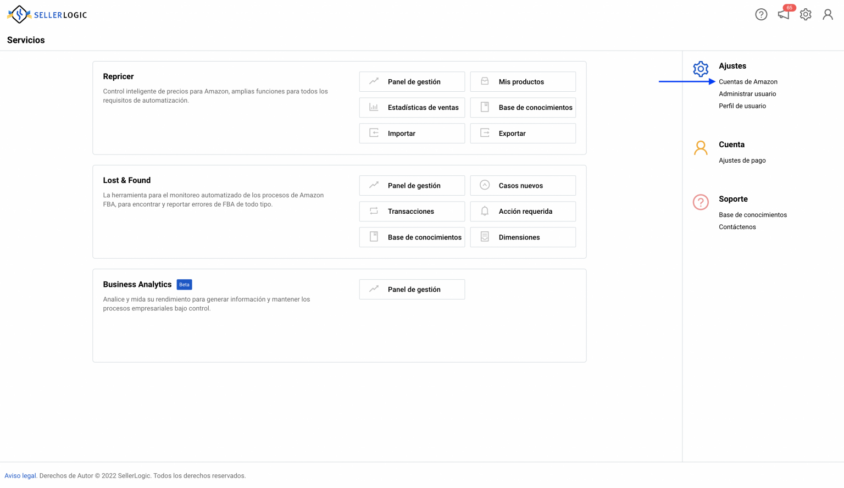Open Repricer Mis productos

(x=523, y=82)
